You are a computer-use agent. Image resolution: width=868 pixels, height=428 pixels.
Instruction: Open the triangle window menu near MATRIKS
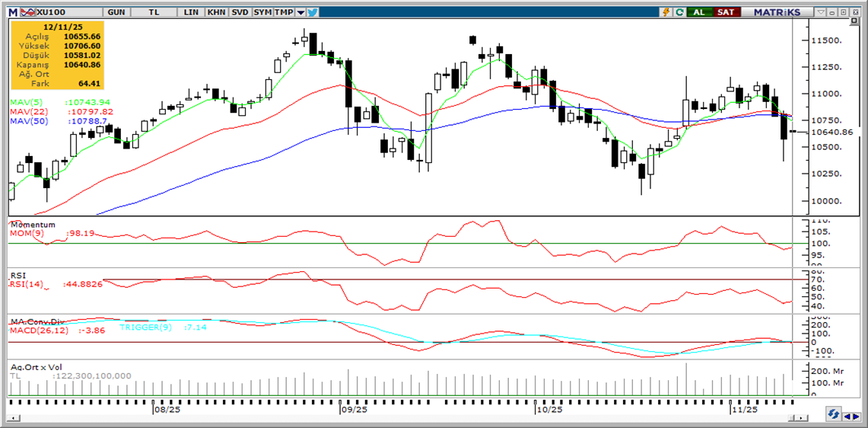coord(820,12)
